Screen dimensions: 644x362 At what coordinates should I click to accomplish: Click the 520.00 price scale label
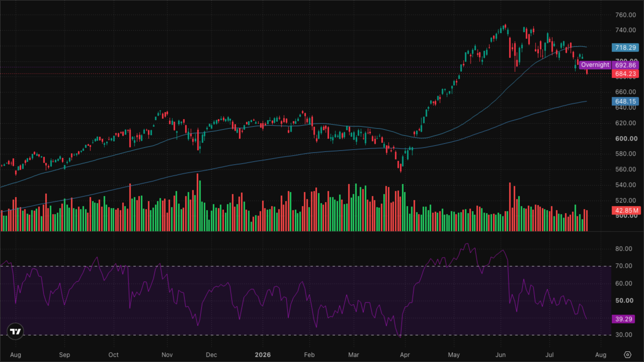point(625,201)
